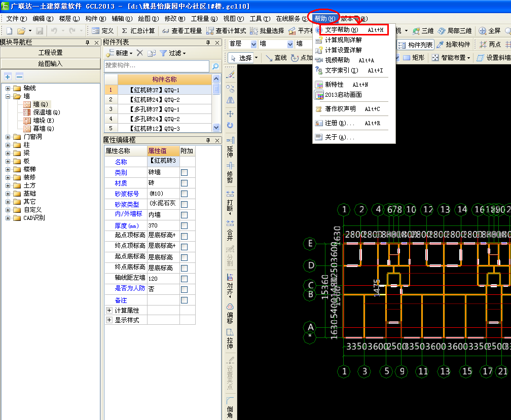This screenshot has width=511, height=420.
Task: Click the 设置斜墙 tool
Action: coord(493,58)
